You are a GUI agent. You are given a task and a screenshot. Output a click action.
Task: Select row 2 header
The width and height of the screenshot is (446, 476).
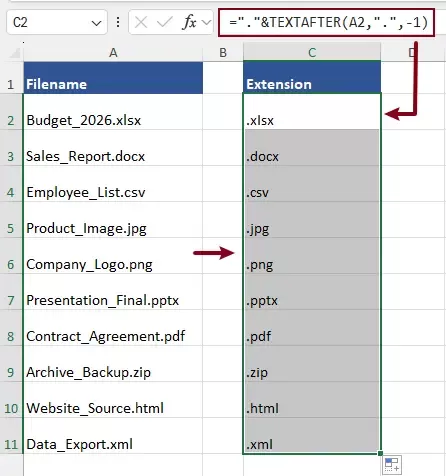point(11,112)
